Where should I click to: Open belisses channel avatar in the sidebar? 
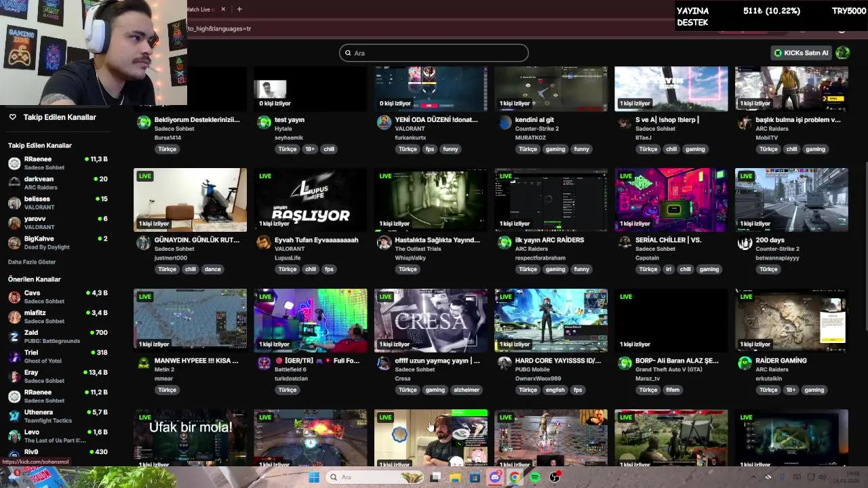(14, 203)
